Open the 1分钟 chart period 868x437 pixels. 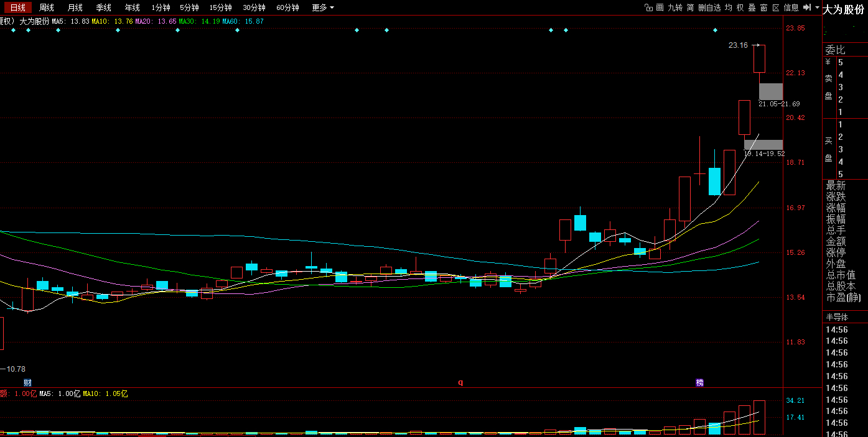click(x=161, y=7)
